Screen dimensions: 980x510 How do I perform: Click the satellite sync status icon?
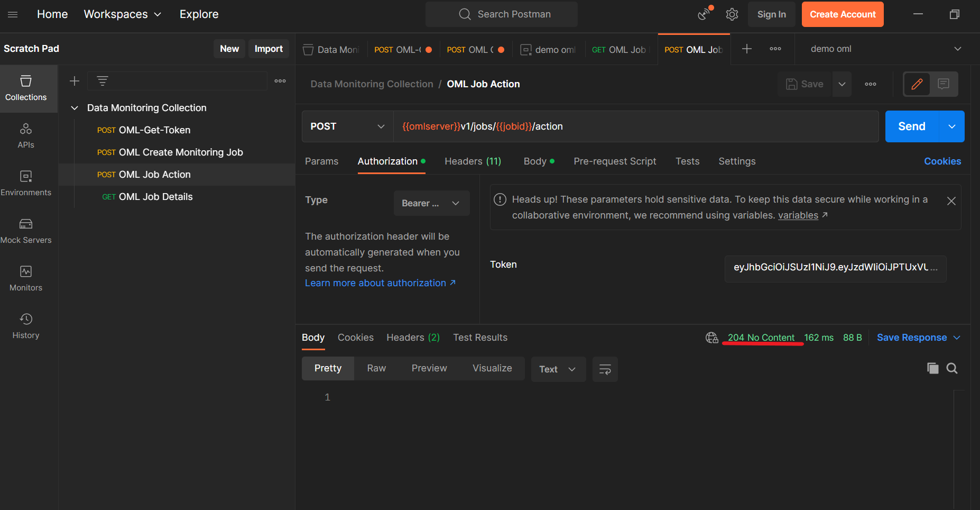pos(704,14)
